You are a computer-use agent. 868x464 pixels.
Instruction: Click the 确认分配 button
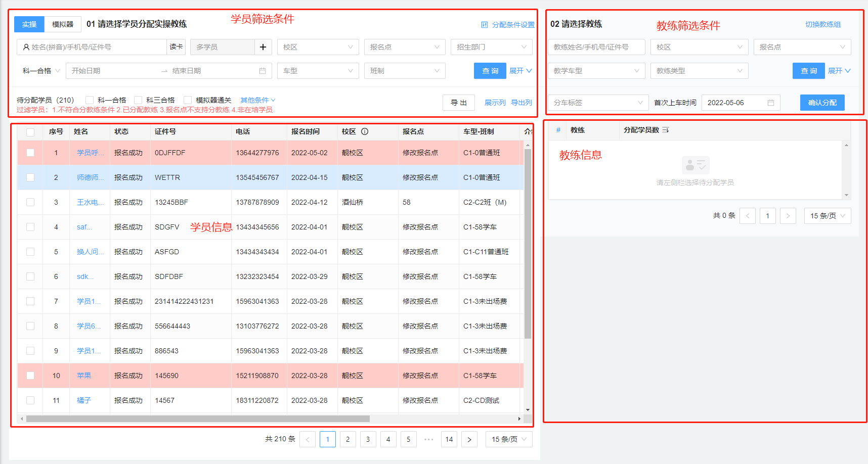click(x=822, y=103)
